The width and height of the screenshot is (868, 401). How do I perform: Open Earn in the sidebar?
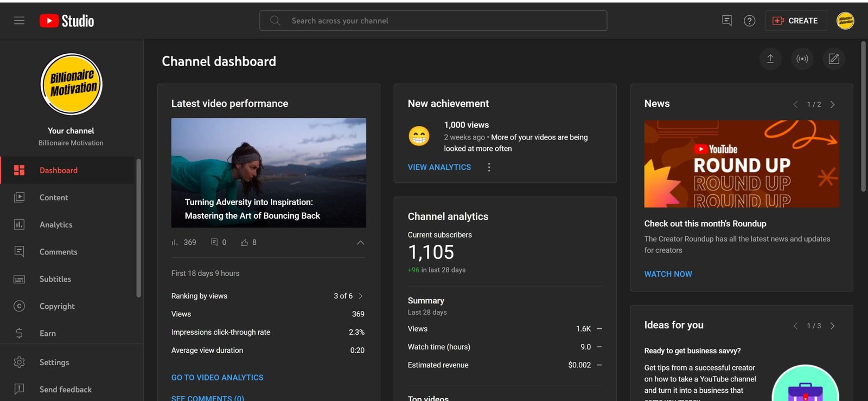[67, 333]
